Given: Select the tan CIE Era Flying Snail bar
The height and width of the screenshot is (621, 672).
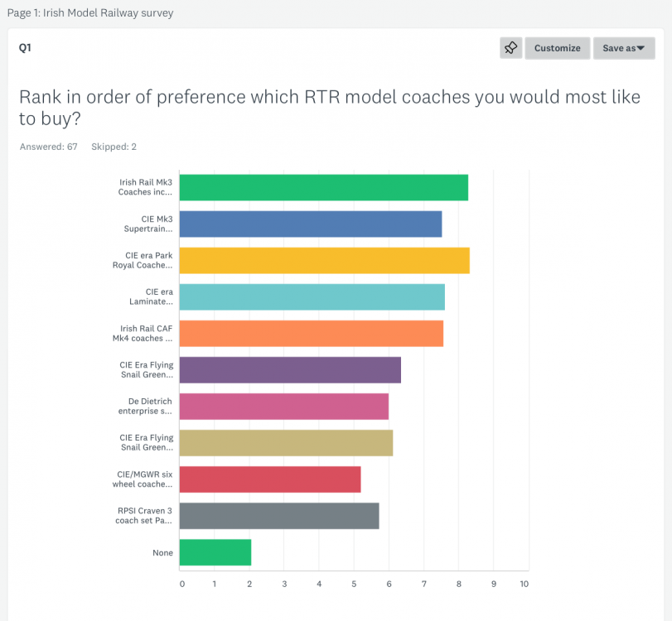Looking at the screenshot, I should pos(286,443).
